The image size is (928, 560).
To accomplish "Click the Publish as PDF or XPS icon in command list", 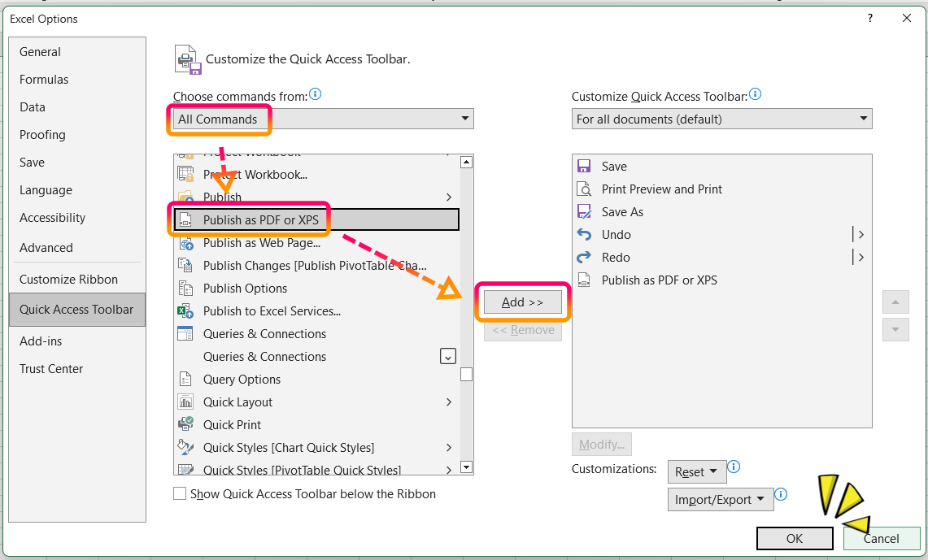I will coord(185,220).
